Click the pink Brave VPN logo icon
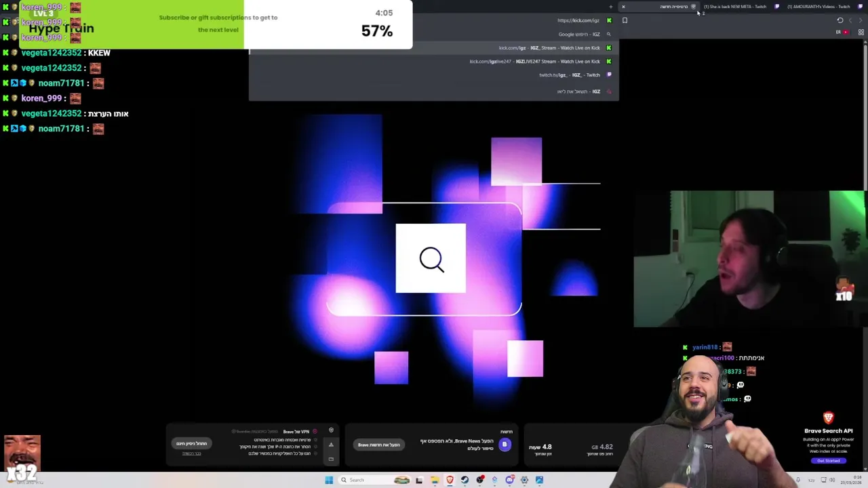The width and height of the screenshot is (868, 488). 315,431
